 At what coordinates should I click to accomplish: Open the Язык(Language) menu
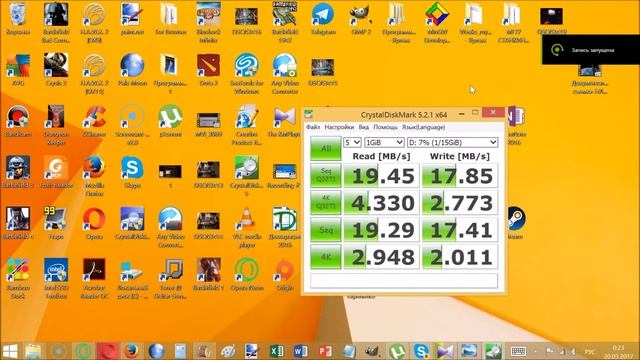tap(423, 127)
